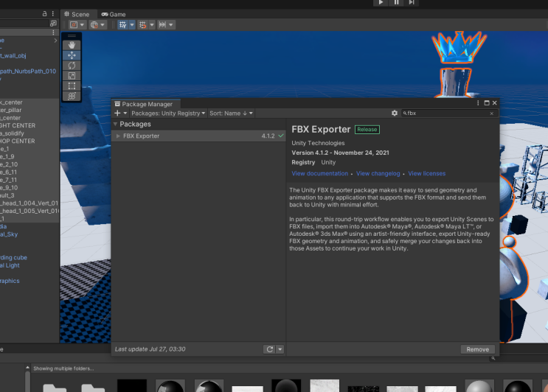Open Package Manager advanced settings gear
This screenshot has height=392, width=548.
coord(395,113)
